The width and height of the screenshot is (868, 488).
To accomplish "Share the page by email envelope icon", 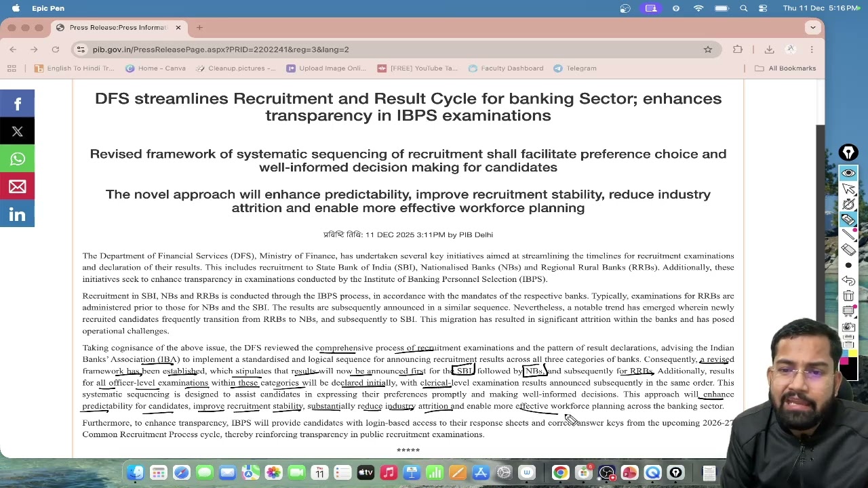I will tap(17, 186).
